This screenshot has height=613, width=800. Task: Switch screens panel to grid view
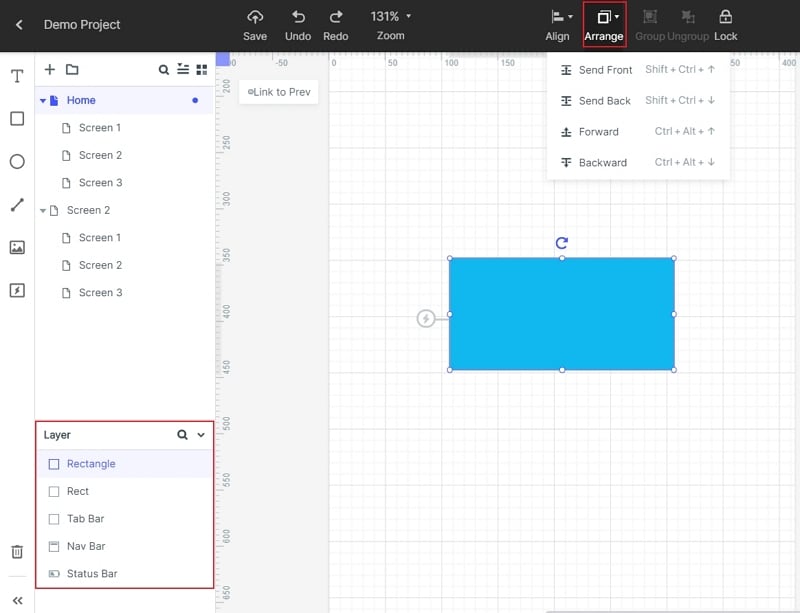tap(202, 69)
